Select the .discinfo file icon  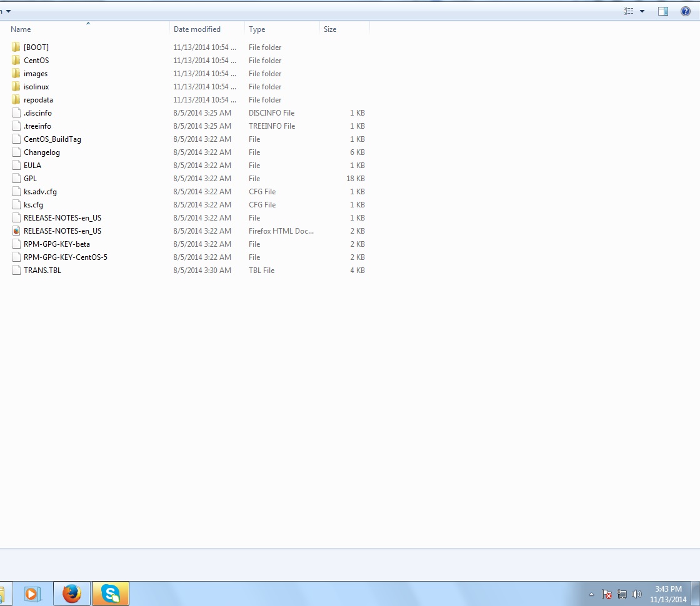16,112
